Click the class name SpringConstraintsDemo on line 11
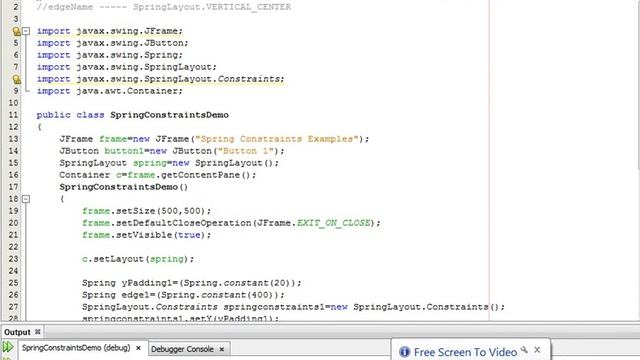This screenshot has width=640, height=360. click(x=169, y=115)
